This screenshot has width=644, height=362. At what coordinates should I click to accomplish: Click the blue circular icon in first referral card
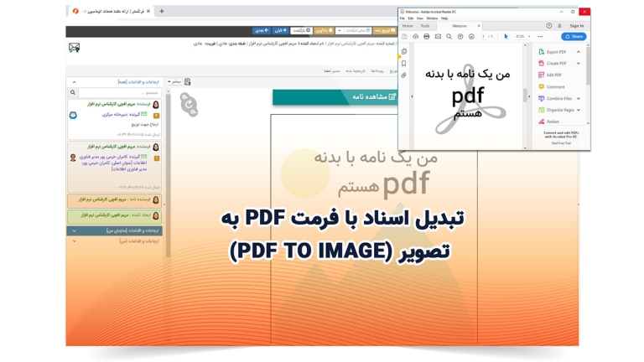click(x=73, y=116)
